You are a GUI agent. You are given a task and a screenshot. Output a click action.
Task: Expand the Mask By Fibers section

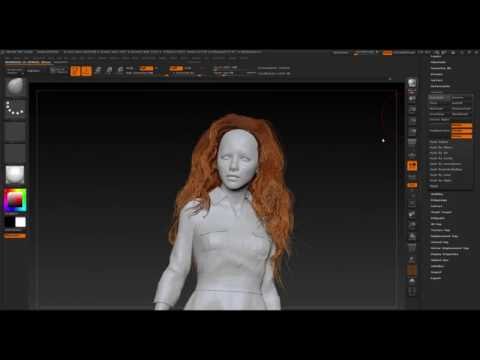pos(441,147)
